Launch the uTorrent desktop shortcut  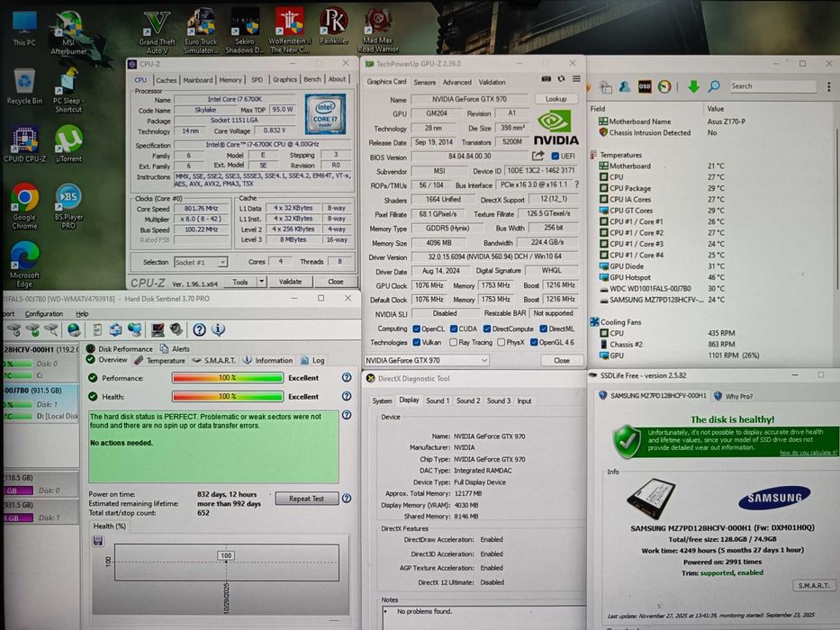pyautogui.click(x=68, y=144)
